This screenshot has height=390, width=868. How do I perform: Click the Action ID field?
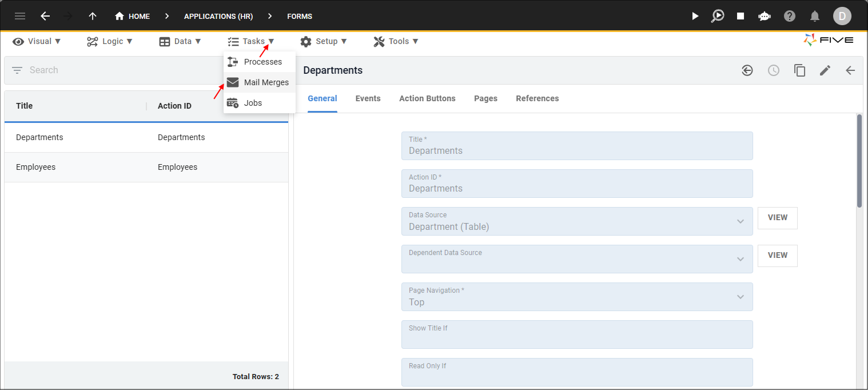[x=577, y=184]
